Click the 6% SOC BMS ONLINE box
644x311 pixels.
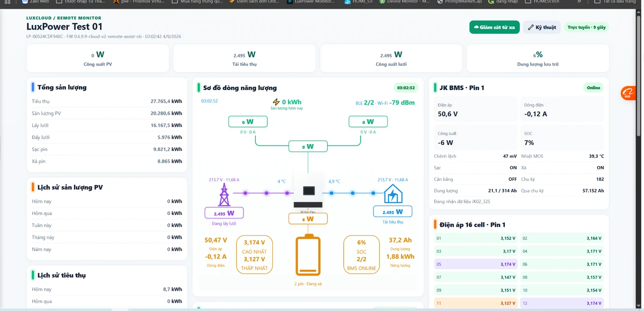361,254
